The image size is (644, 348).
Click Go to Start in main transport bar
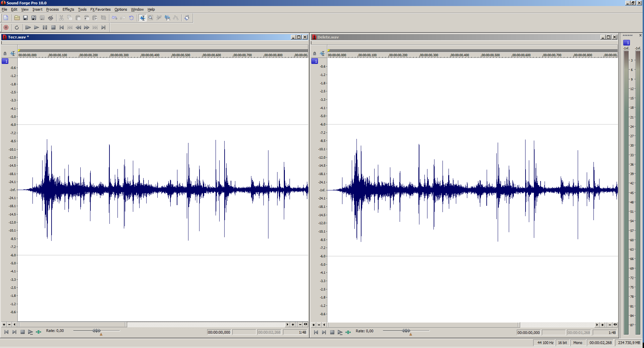click(x=62, y=27)
